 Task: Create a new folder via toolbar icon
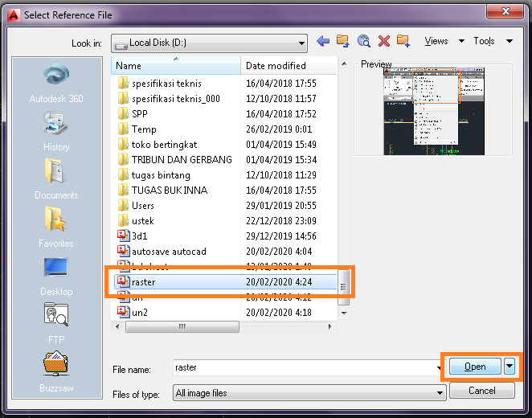pos(403,41)
